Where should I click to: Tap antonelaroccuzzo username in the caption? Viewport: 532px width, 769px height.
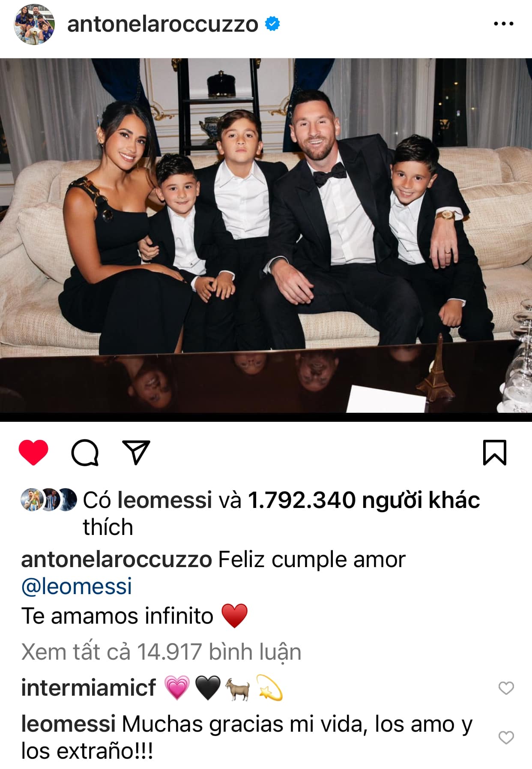point(117,560)
